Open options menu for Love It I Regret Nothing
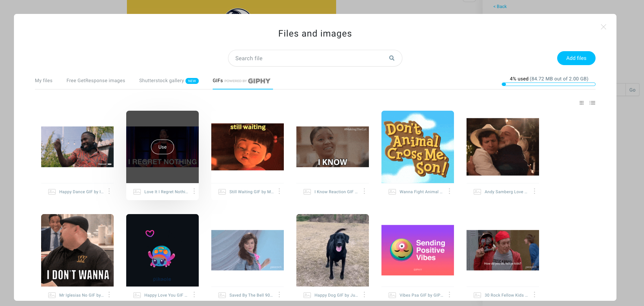This screenshot has width=644, height=306. 194,191
